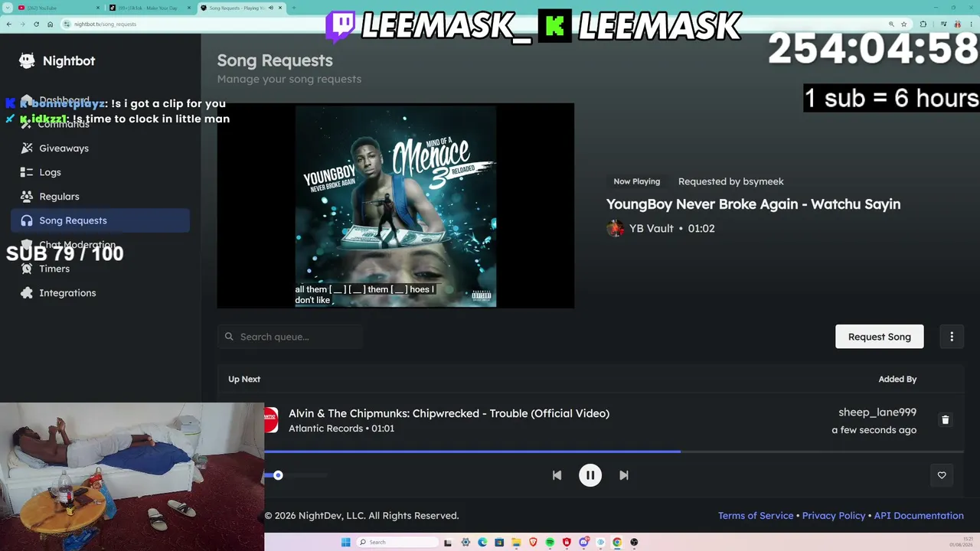The width and height of the screenshot is (980, 551).
Task: Open the Nightbot logo home link
Action: tap(57, 60)
